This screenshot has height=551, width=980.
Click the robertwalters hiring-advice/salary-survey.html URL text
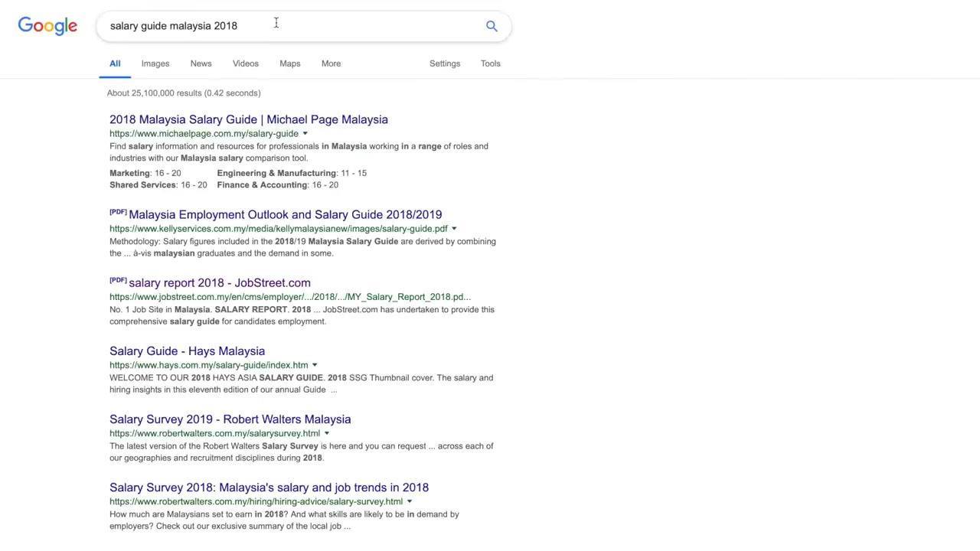tap(256, 502)
